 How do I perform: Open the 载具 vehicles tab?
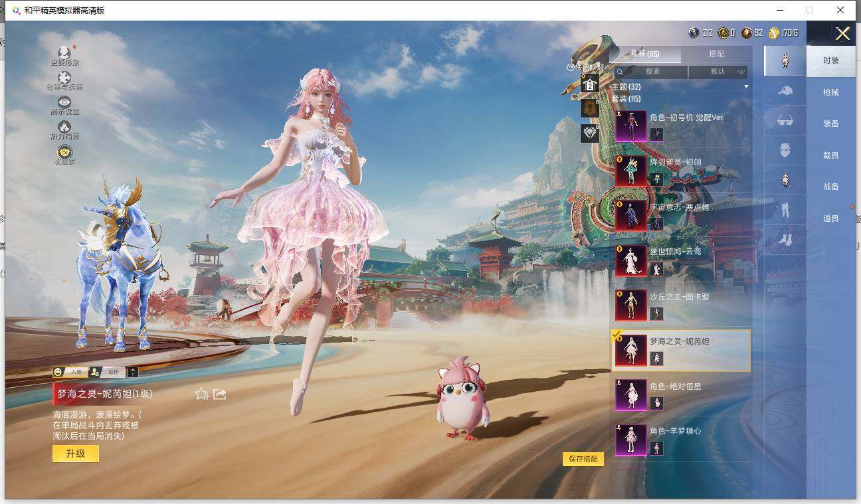(831, 155)
